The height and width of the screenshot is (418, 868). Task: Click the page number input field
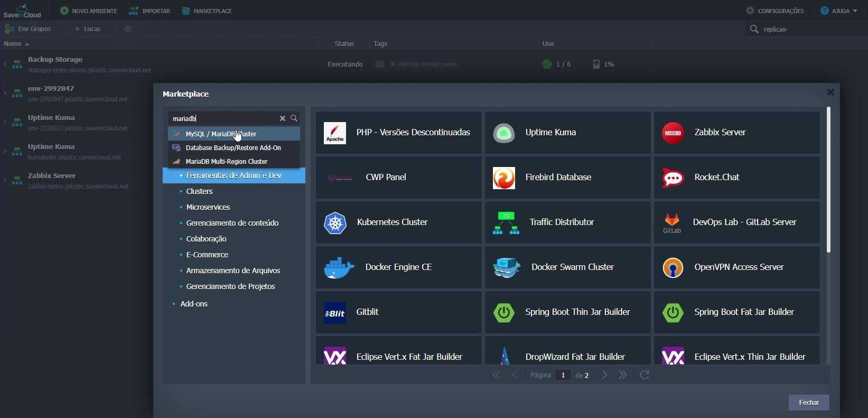tap(563, 375)
